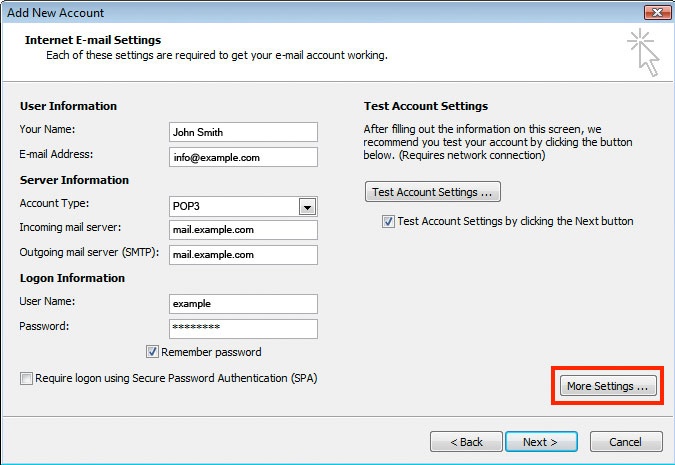675x465 pixels.
Task: Click into the Password field
Action: point(243,329)
